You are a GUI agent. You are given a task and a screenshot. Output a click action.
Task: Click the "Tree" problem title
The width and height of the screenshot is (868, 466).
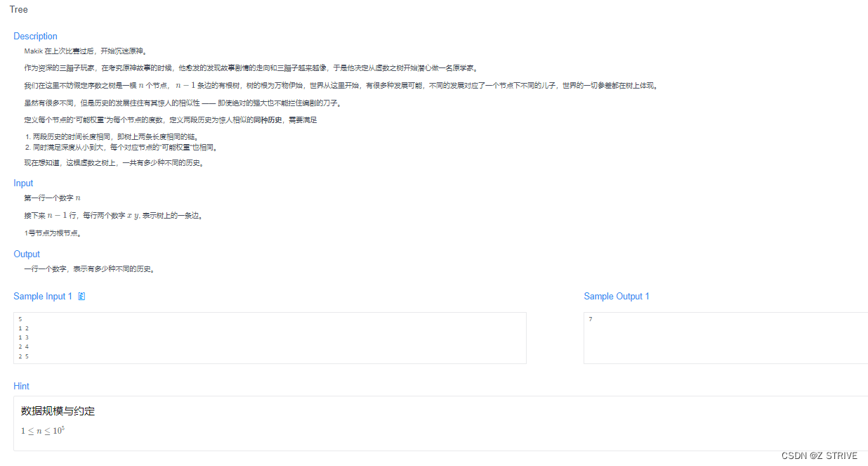pyautogui.click(x=19, y=10)
